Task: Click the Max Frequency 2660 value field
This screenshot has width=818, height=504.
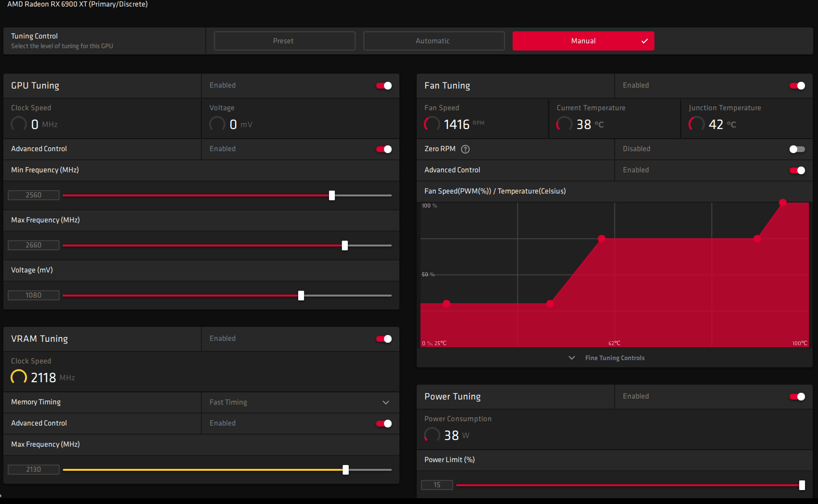Action: point(34,245)
